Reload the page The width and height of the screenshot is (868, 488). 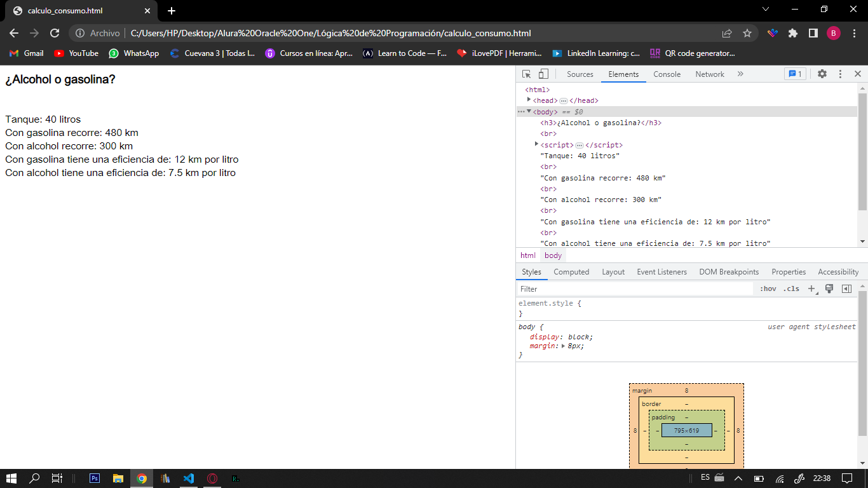(x=55, y=33)
